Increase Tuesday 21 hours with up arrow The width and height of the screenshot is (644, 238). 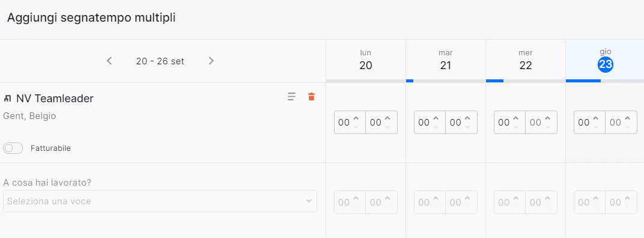tap(436, 118)
